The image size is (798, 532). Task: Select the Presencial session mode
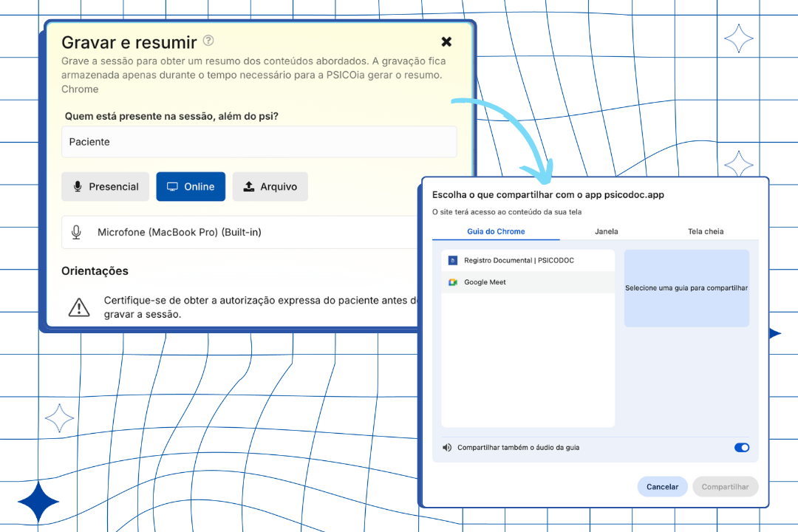tap(106, 187)
